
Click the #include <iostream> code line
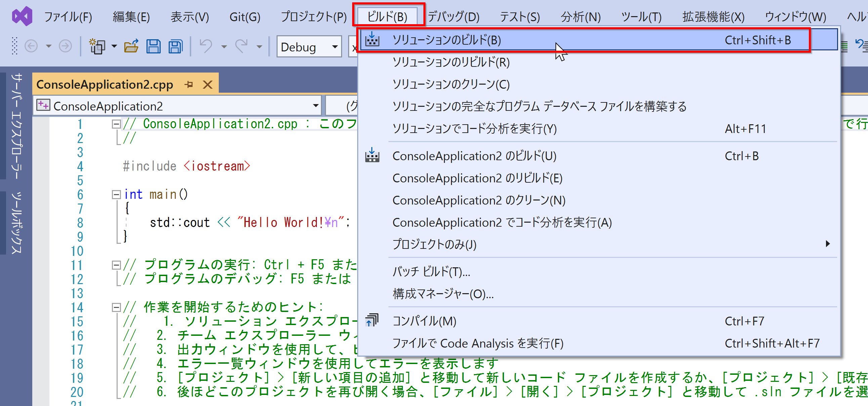coord(187,166)
